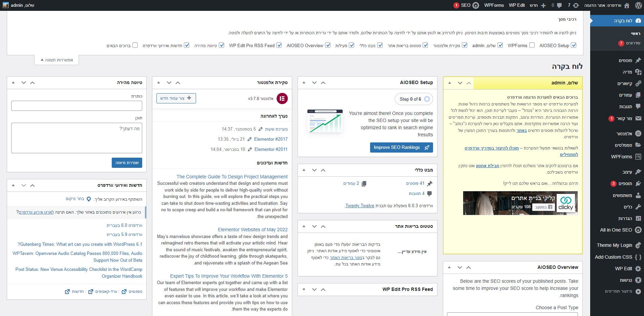Viewport: 644px width, 316px height.
Task: Enable the ברוכים הבאים screen option checkbox
Action: (135, 45)
